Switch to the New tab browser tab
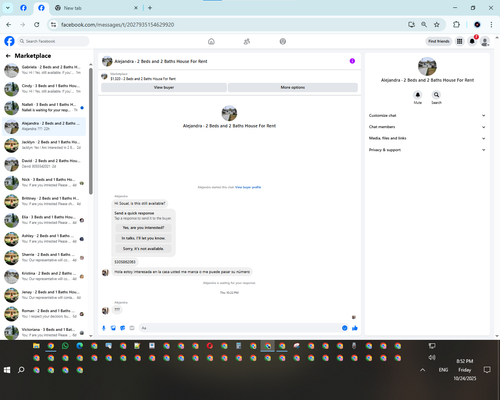500x400 pixels. [x=95, y=8]
